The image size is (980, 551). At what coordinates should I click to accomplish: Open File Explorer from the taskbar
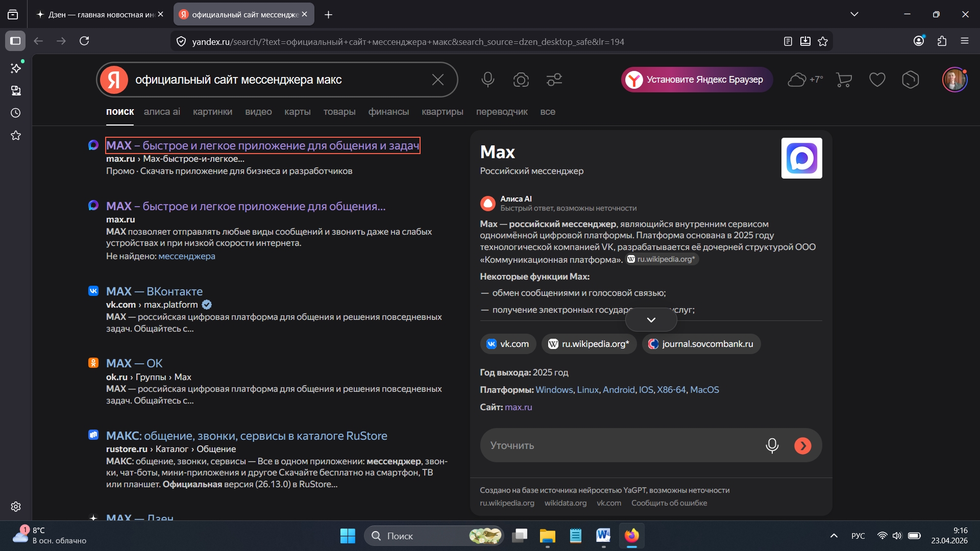pos(547,536)
